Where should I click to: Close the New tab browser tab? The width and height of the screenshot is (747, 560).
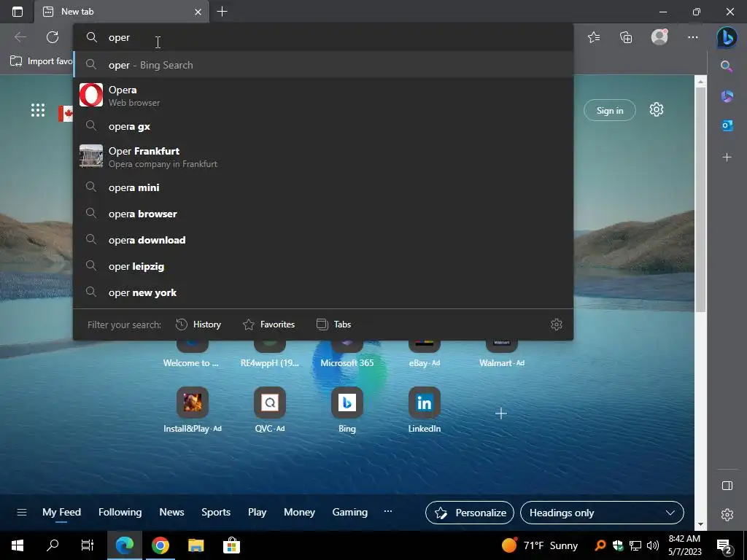pyautogui.click(x=198, y=12)
